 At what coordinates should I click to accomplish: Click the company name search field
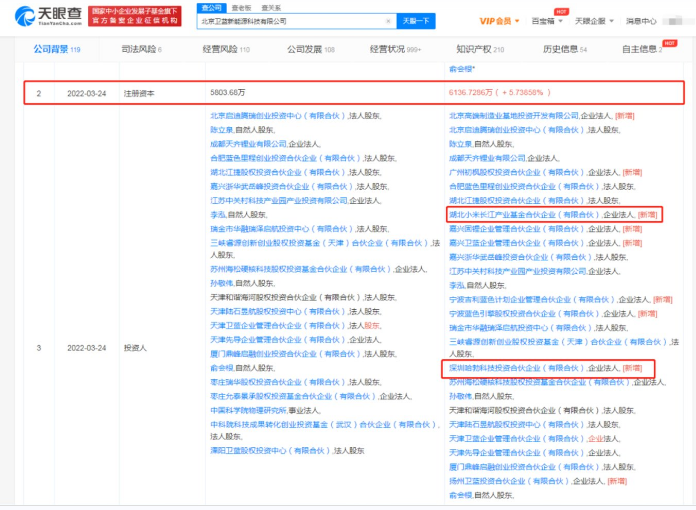tap(293, 20)
